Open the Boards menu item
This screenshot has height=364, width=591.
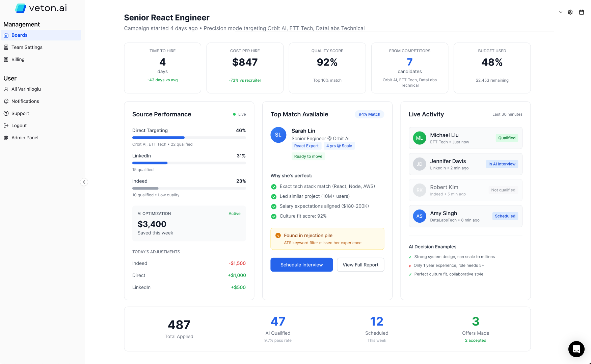pos(41,35)
